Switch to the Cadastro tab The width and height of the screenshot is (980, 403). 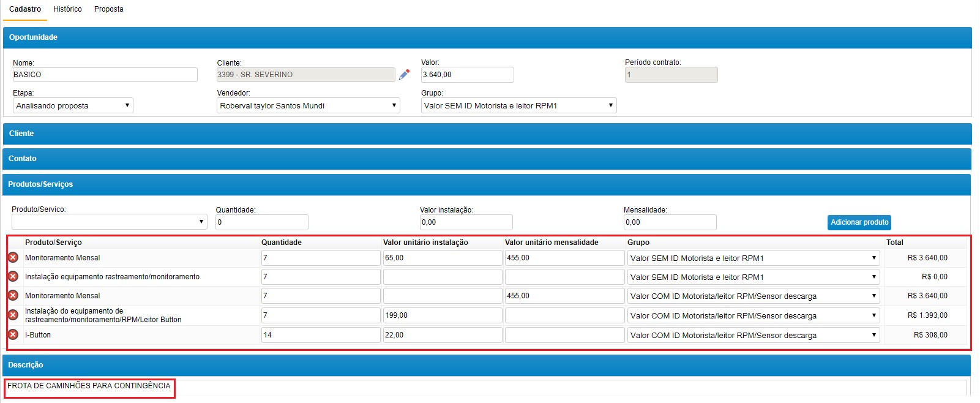click(x=25, y=9)
